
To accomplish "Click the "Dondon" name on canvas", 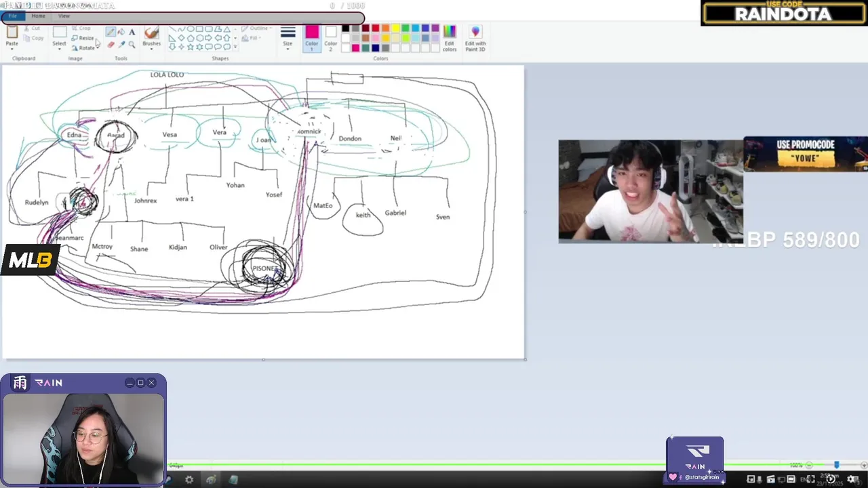I will click(350, 138).
